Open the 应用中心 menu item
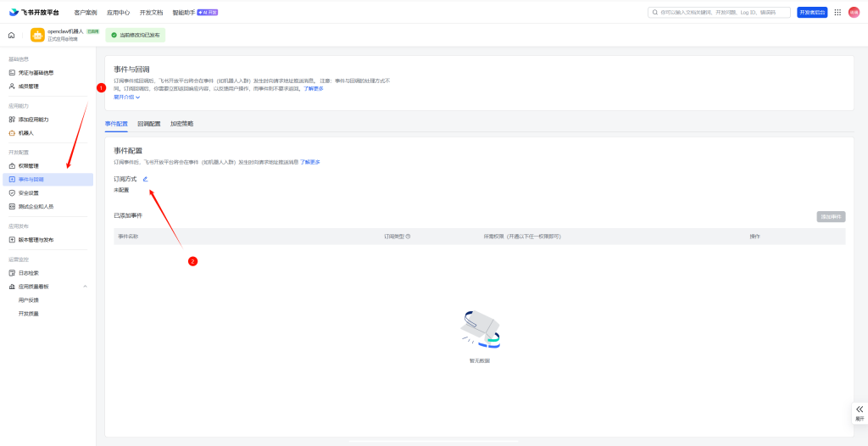The width and height of the screenshot is (868, 446). point(118,12)
